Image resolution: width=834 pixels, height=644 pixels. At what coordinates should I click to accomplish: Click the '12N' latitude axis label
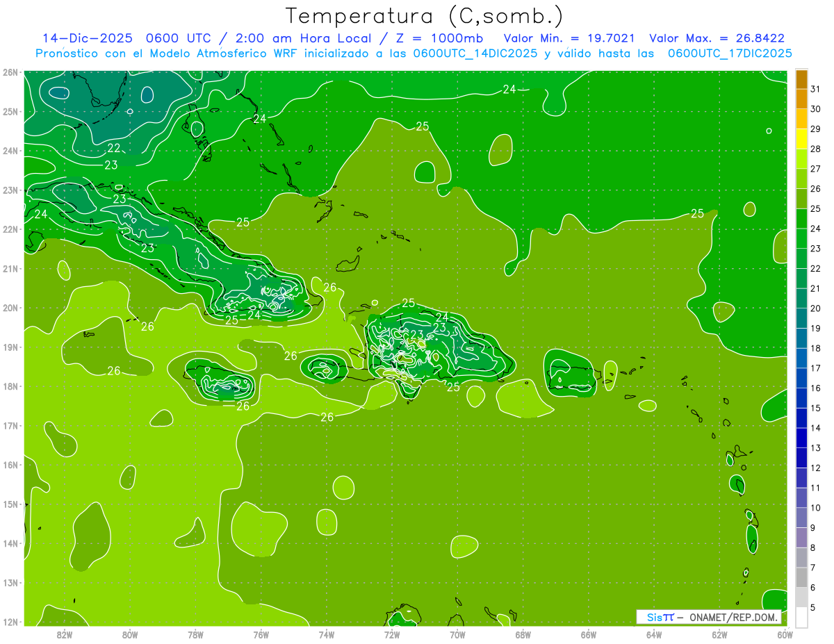coord(10,622)
